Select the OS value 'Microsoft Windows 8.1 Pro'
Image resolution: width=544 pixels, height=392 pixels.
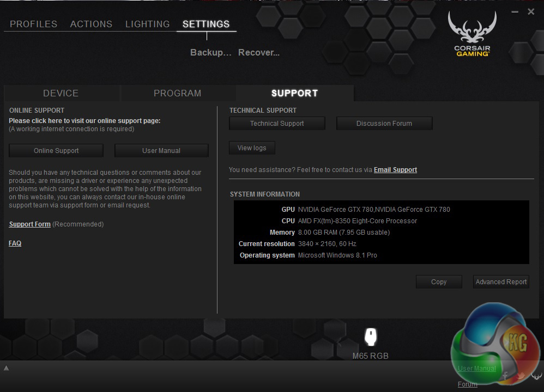pos(337,255)
